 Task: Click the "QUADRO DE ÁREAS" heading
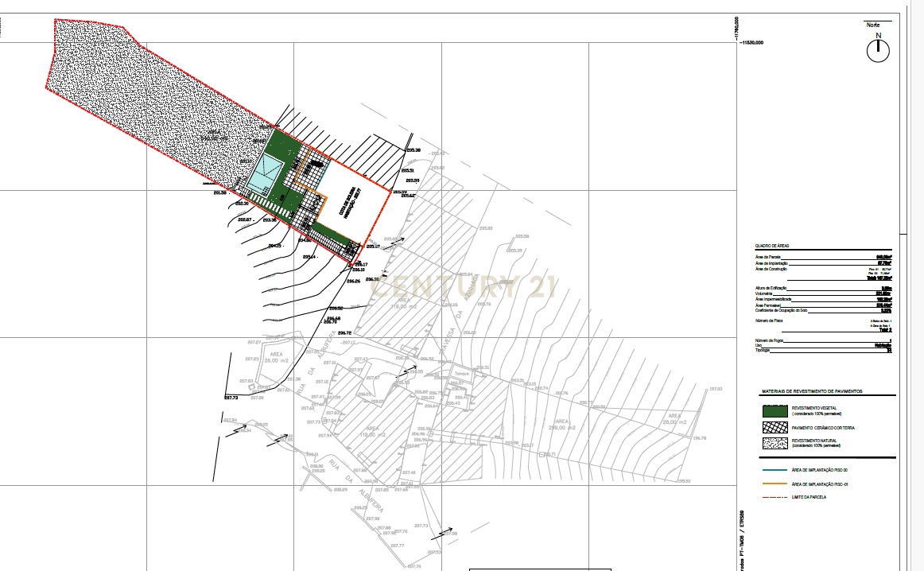tap(772, 246)
